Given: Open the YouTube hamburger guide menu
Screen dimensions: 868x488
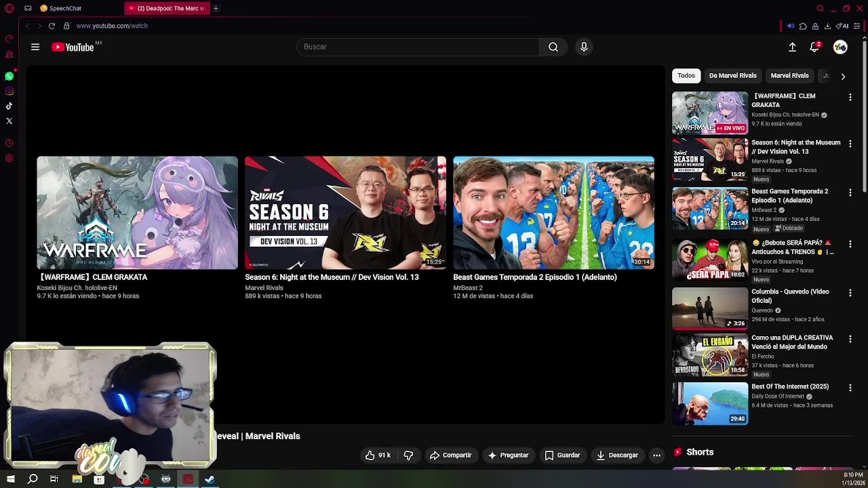Looking at the screenshot, I should pyautogui.click(x=35, y=47).
